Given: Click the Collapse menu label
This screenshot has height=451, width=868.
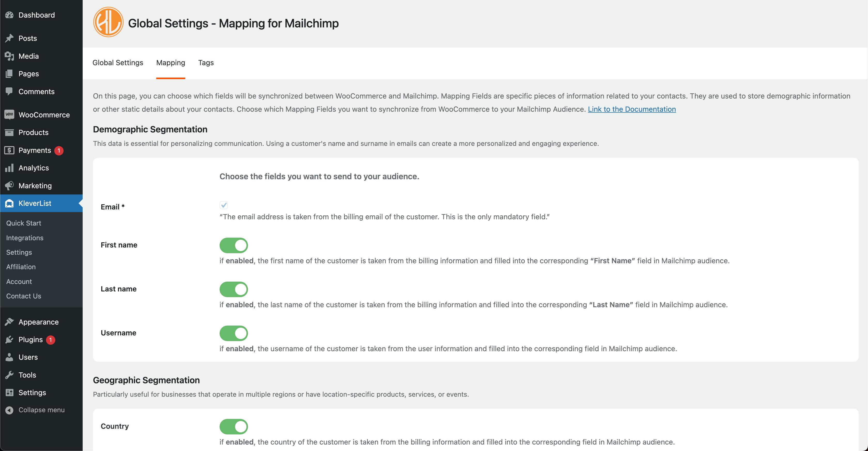Looking at the screenshot, I should [x=41, y=410].
